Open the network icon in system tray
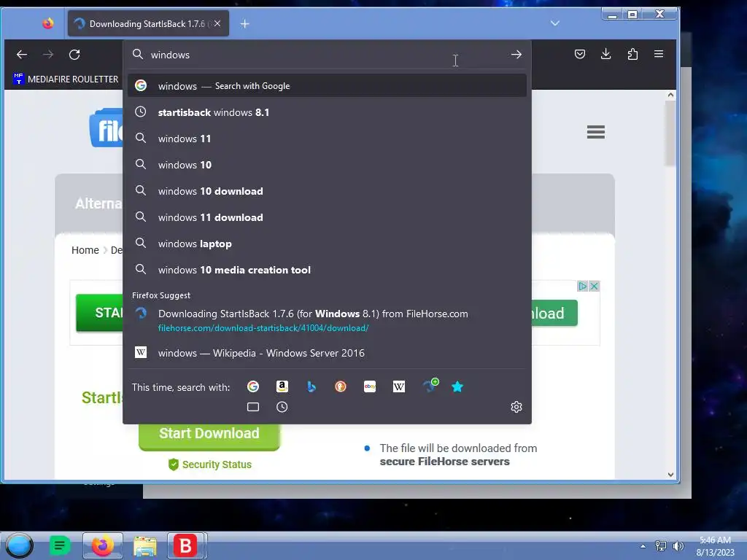 661,546
